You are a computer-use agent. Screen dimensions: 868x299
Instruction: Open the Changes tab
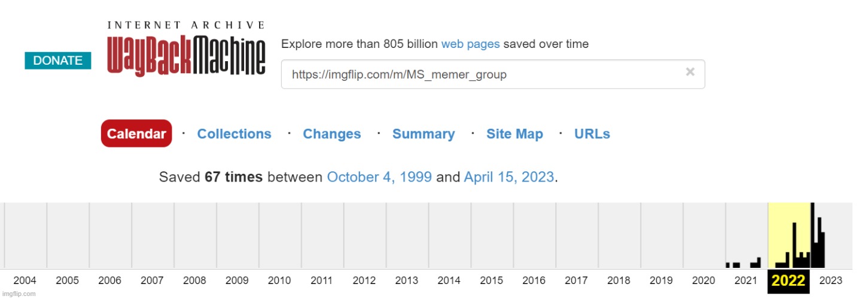coord(332,134)
